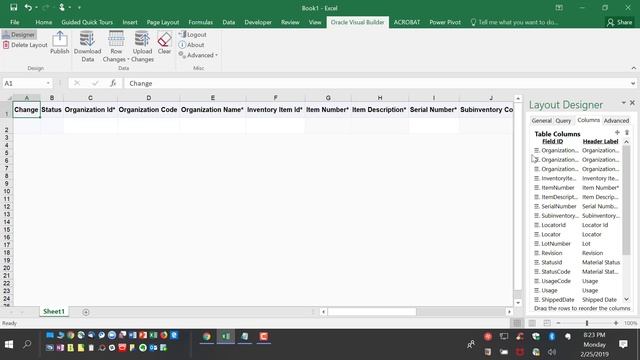Open the ribbon display options icon

pos(559,8)
